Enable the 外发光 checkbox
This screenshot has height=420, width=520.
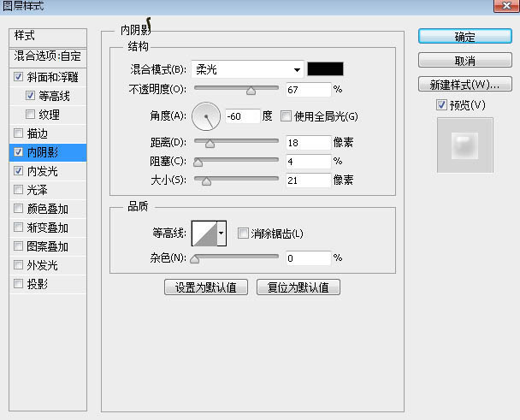pos(18,265)
